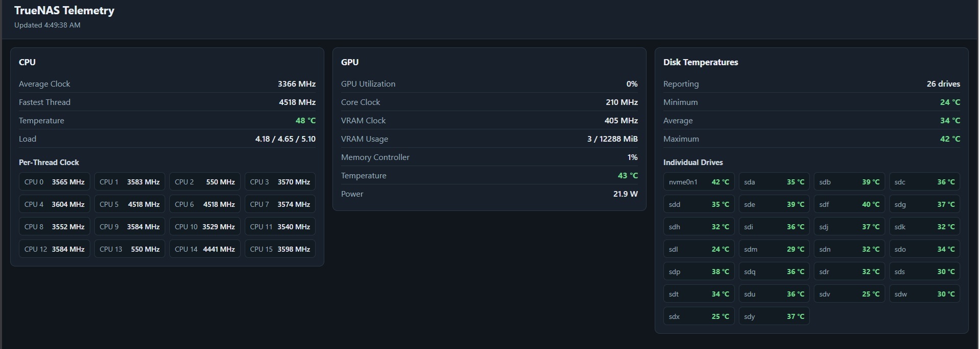The height and width of the screenshot is (349, 980).
Task: Select the sdv drive tile
Action: (x=849, y=294)
